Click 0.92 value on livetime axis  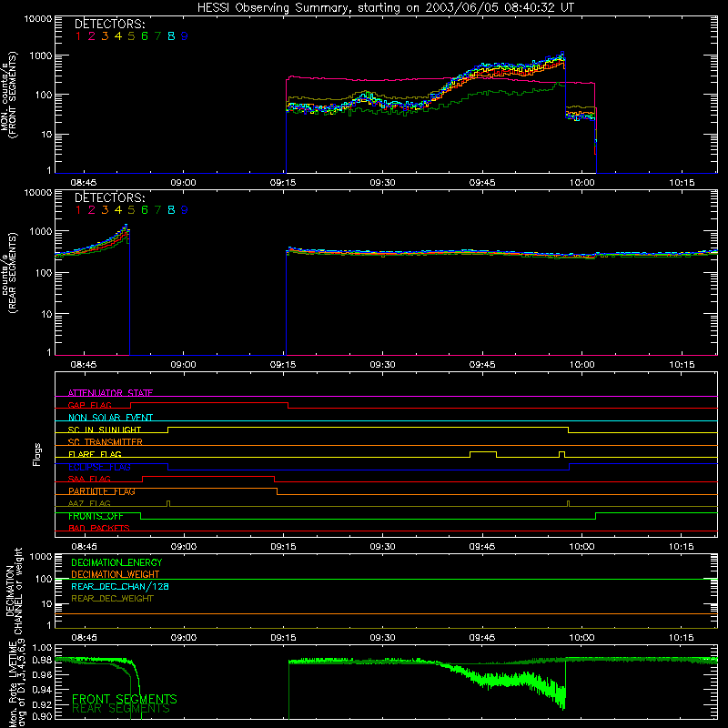point(42,703)
